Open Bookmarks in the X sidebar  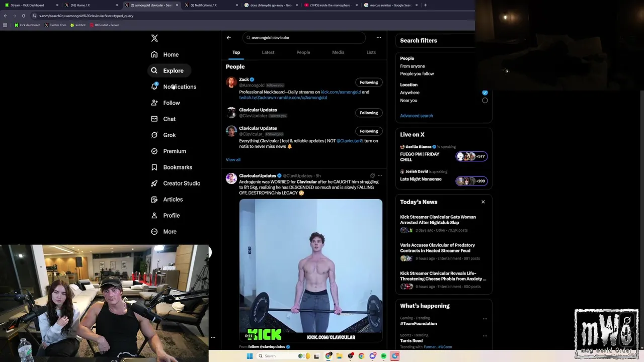tap(172, 167)
